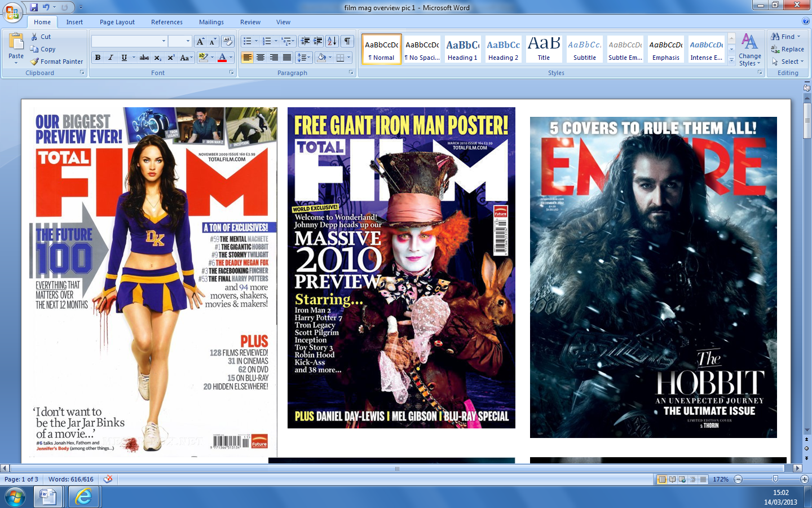Click the Shrink Font icon
812x508 pixels.
coord(213,41)
